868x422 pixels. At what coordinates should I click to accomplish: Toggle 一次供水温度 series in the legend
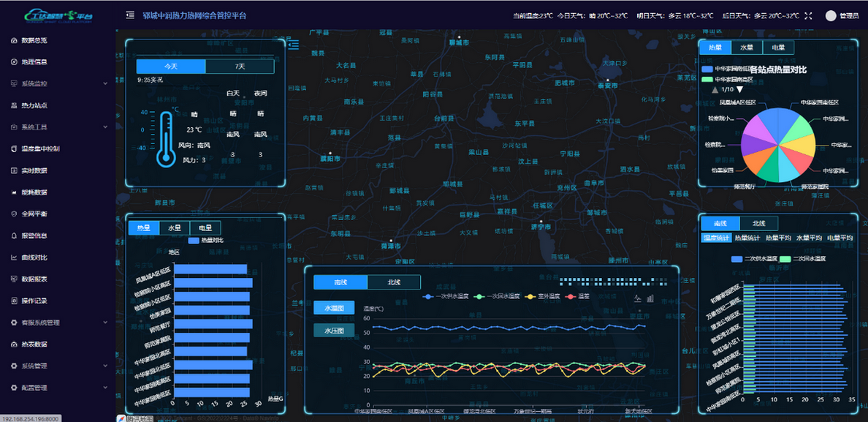[446, 296]
